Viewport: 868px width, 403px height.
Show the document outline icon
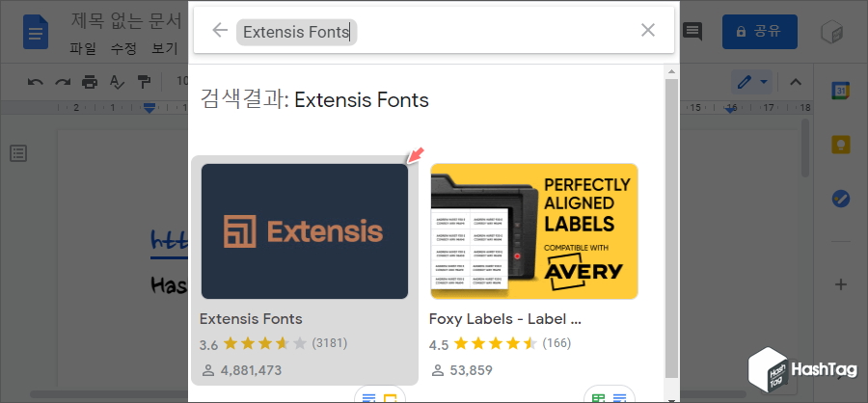[x=19, y=153]
